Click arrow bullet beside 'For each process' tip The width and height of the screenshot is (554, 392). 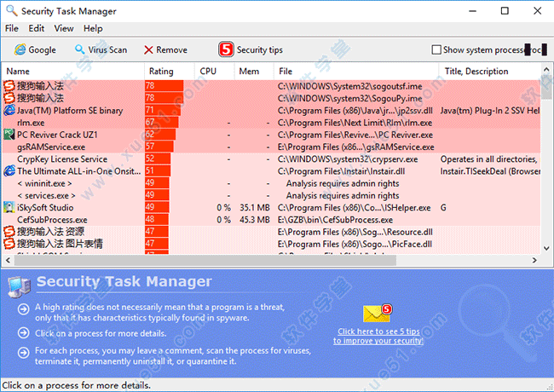(24, 353)
